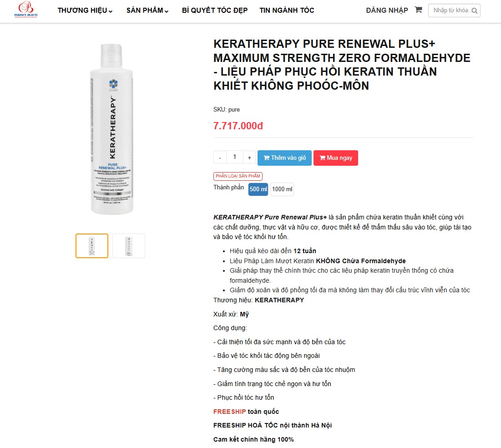Increase quantity with the plus button
The height and width of the screenshot is (448, 501).
pos(249,158)
